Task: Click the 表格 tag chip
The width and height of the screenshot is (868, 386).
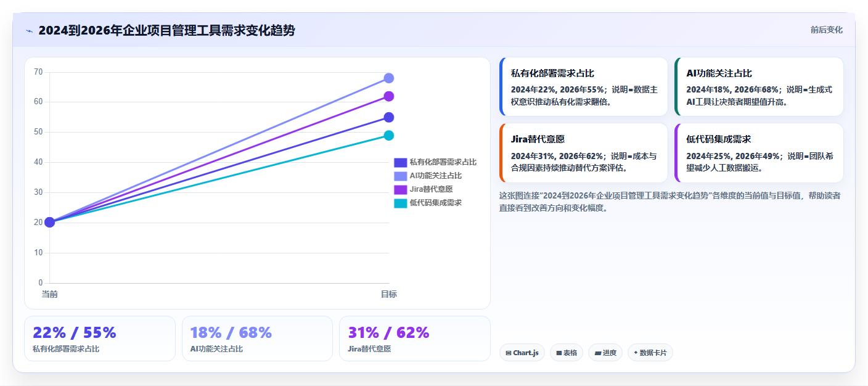Action: 567,353
